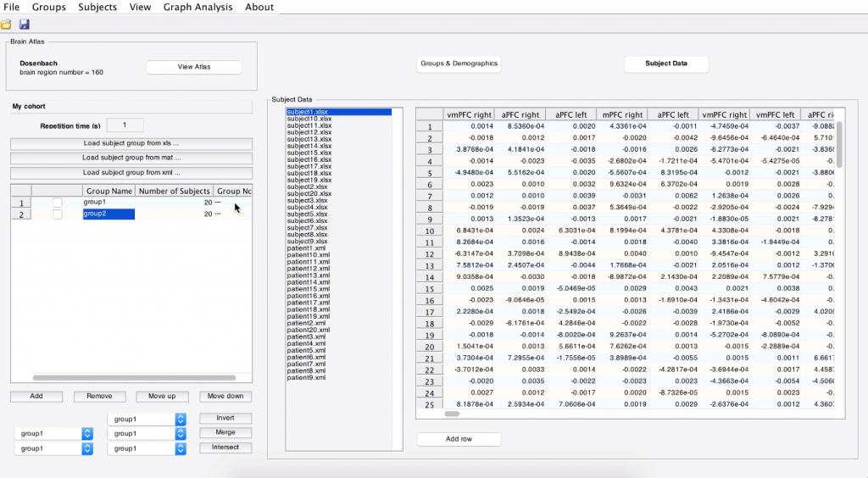This screenshot has width=868, height=478.
Task: Click the save floppy disk icon
Action: (x=24, y=25)
